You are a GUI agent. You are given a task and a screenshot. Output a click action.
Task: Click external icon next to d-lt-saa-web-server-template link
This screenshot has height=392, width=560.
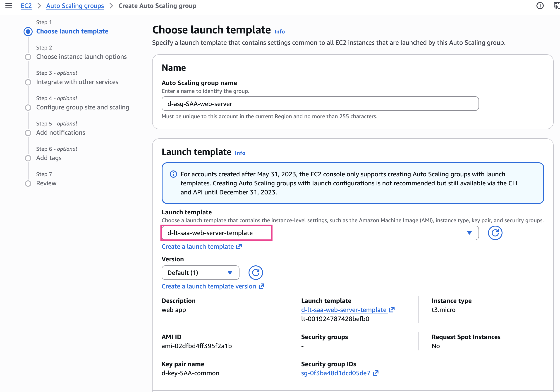[392, 310]
